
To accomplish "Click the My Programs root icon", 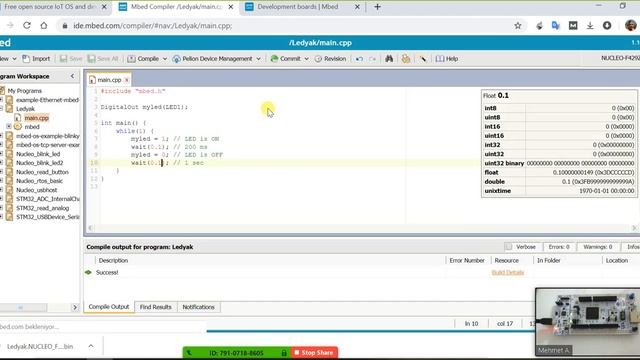I will pos(2,91).
